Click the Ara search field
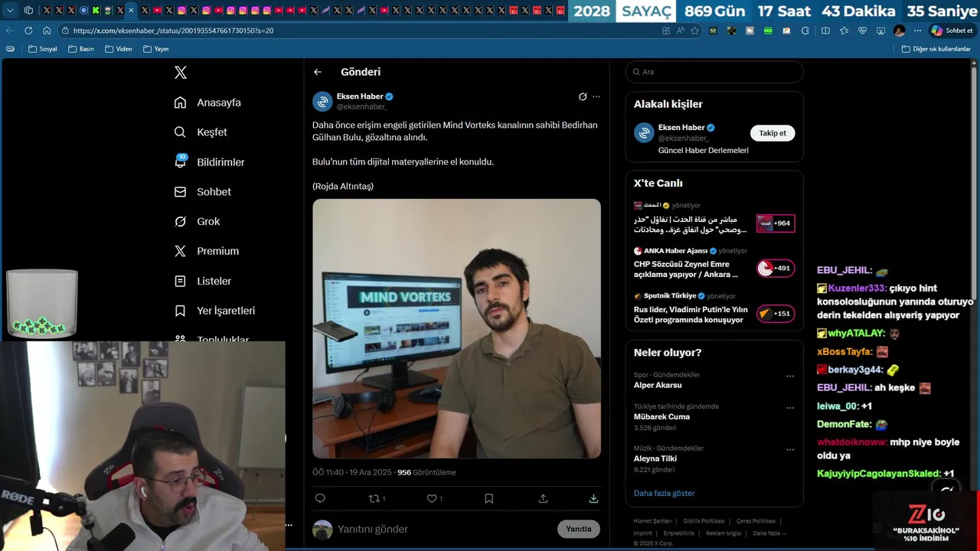 click(714, 72)
